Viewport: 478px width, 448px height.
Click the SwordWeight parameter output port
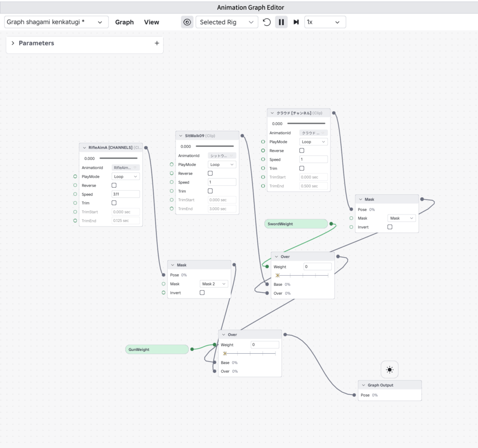[x=331, y=224]
